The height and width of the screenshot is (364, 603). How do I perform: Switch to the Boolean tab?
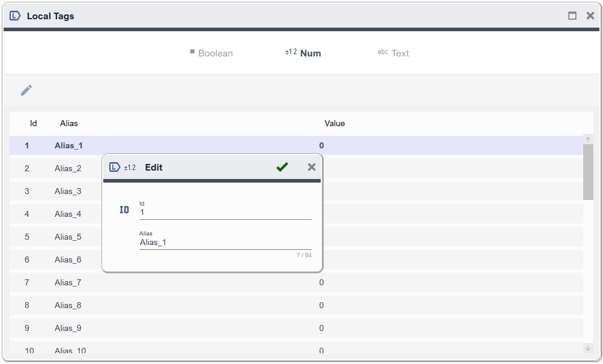coord(211,53)
